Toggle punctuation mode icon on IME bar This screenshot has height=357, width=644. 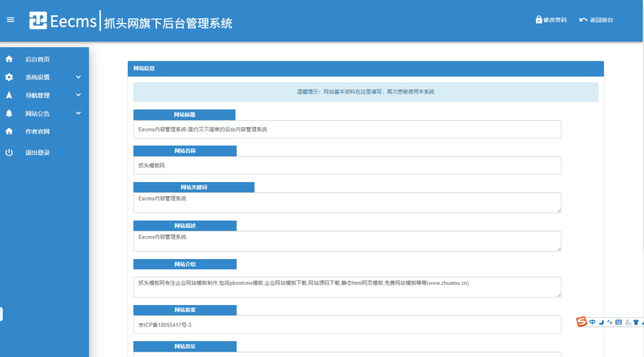(x=610, y=322)
